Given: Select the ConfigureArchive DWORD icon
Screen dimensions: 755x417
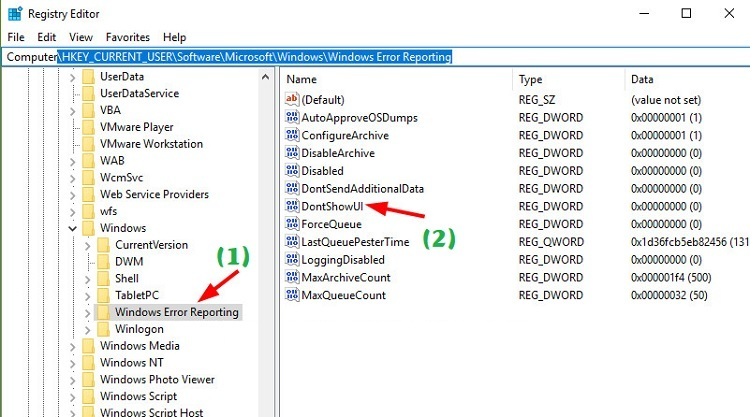Looking at the screenshot, I should (292, 135).
